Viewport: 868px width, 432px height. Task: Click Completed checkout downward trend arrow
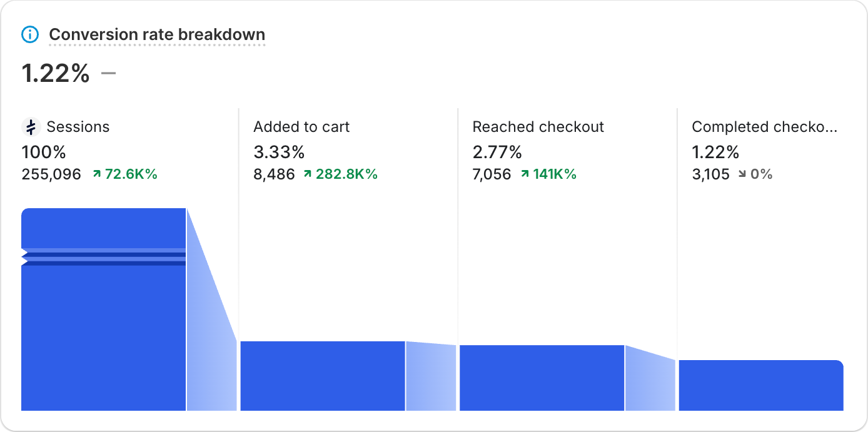coord(742,174)
